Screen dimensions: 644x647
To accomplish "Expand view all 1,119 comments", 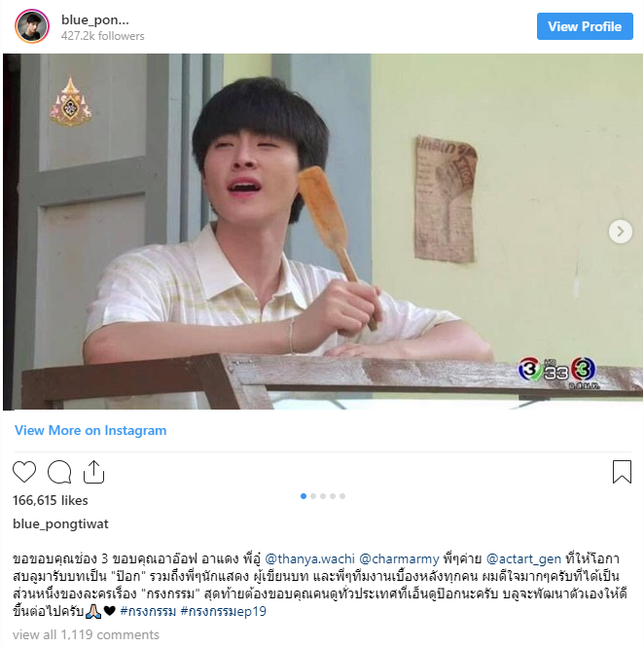I will (86, 634).
